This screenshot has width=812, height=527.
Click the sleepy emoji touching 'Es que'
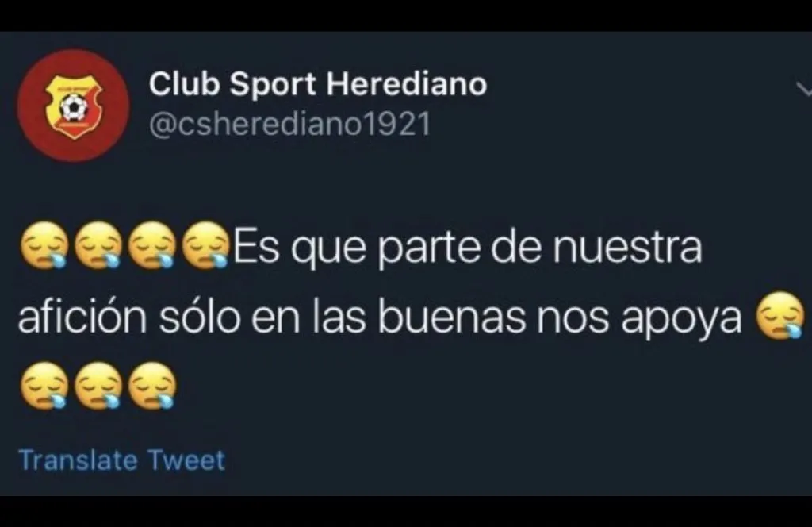click(206, 245)
